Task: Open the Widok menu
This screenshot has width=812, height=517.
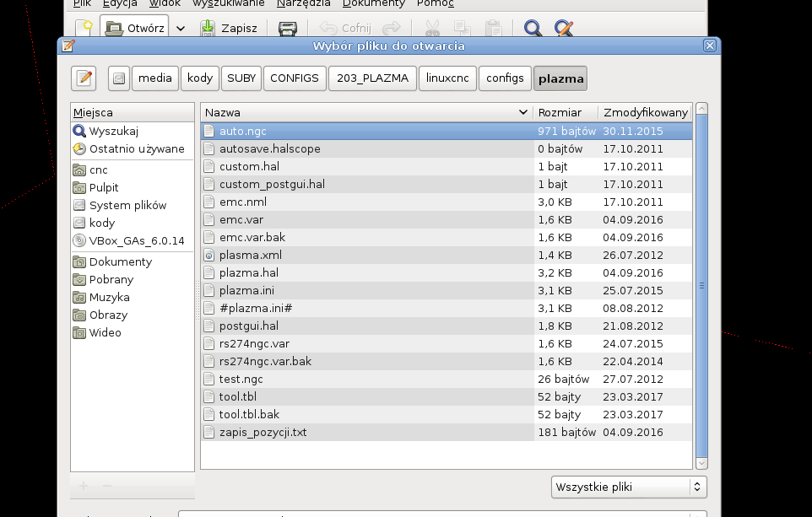Action: [165, 3]
